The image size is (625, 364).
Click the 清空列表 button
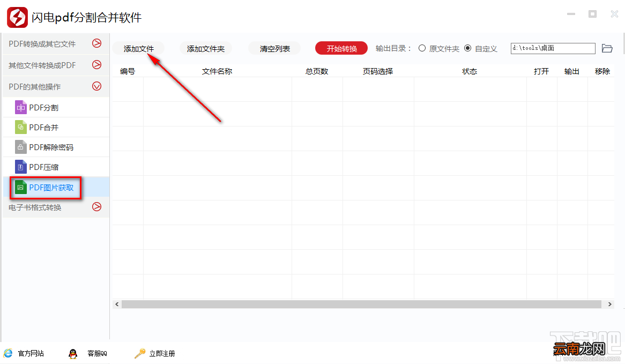pos(274,49)
